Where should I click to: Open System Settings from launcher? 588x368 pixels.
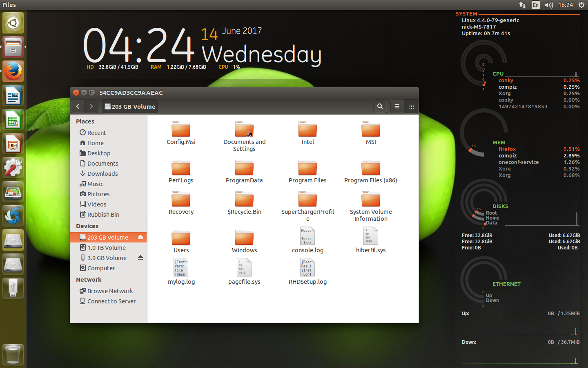click(x=13, y=168)
